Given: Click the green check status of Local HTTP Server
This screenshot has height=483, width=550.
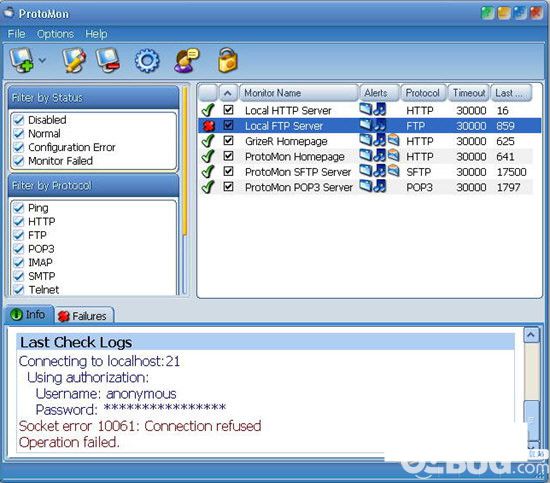Looking at the screenshot, I should (208, 110).
